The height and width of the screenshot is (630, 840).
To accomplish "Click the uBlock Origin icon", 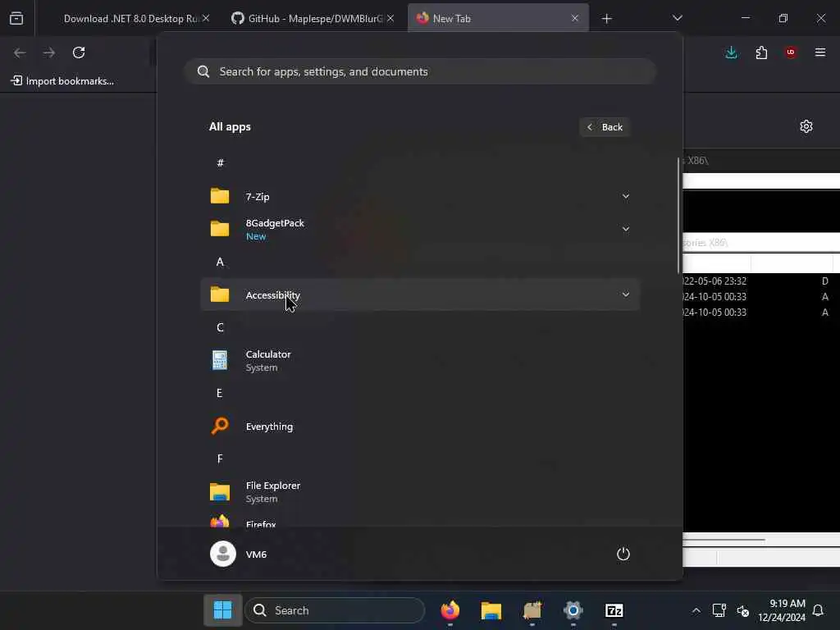I will [791, 52].
